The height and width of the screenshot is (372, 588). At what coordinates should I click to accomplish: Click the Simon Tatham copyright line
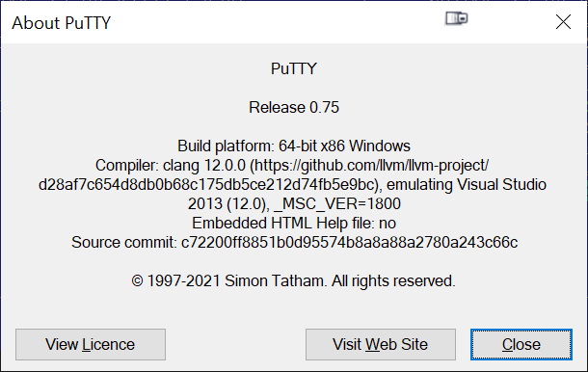pos(294,280)
